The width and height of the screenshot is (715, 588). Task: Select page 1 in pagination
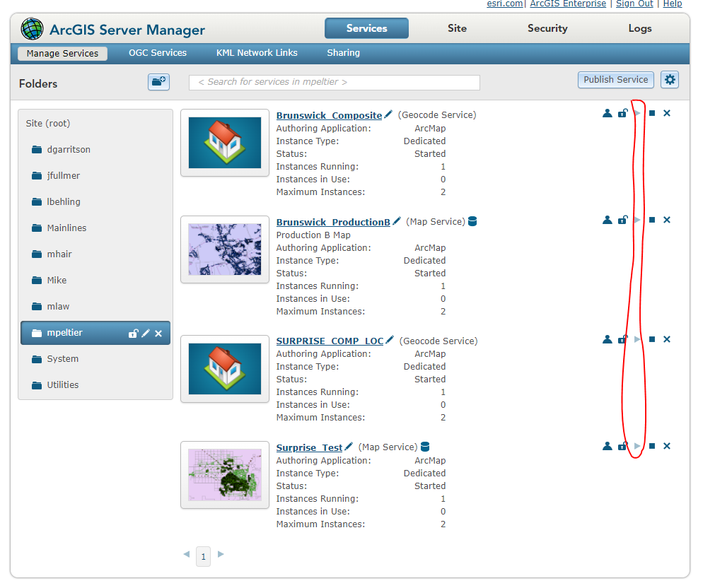(204, 556)
